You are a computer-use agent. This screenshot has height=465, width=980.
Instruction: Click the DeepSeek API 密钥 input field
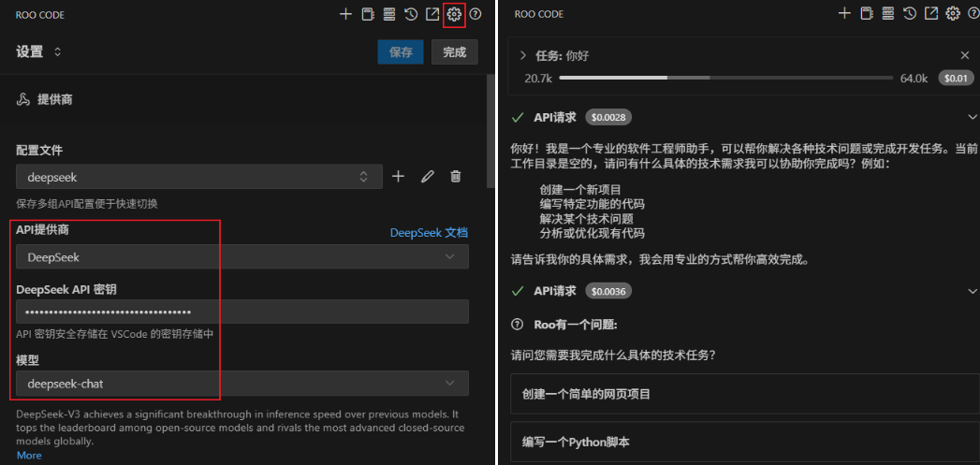tap(241, 312)
